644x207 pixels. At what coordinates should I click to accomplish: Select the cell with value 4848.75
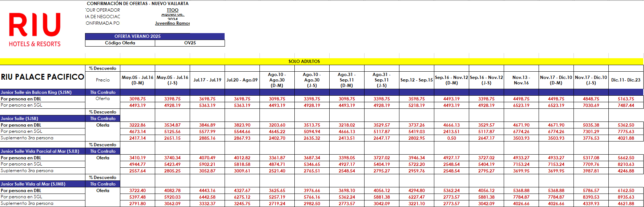point(591,99)
